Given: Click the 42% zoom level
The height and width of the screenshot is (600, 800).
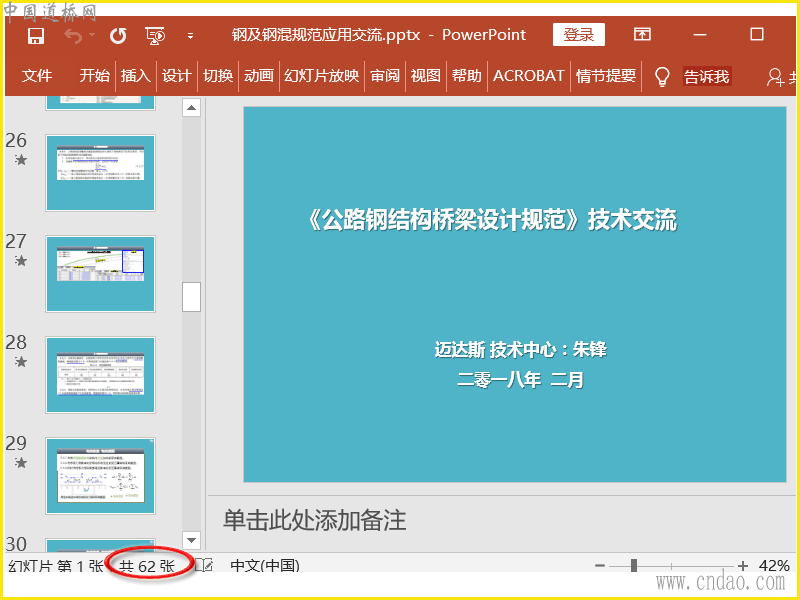Looking at the screenshot, I should tap(774, 565).
